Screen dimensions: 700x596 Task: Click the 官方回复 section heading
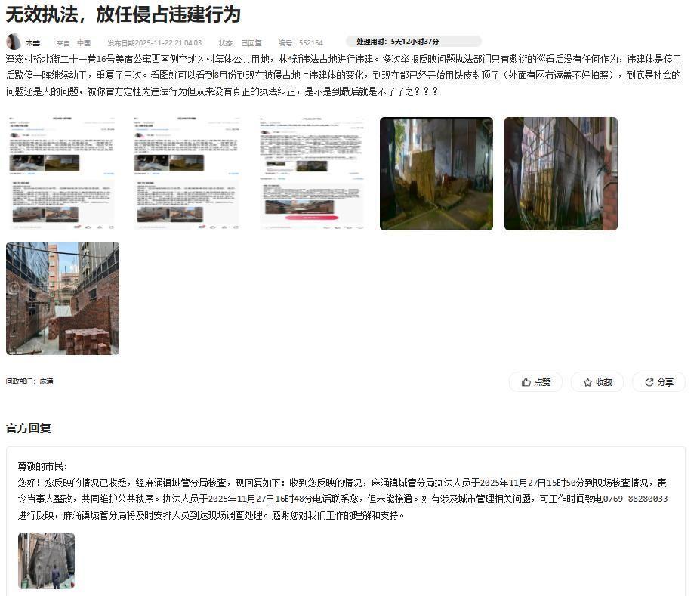(29, 428)
